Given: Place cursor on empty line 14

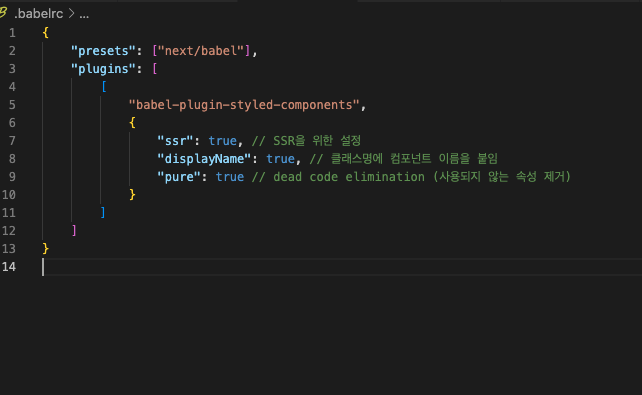Looking at the screenshot, I should tap(341, 267).
